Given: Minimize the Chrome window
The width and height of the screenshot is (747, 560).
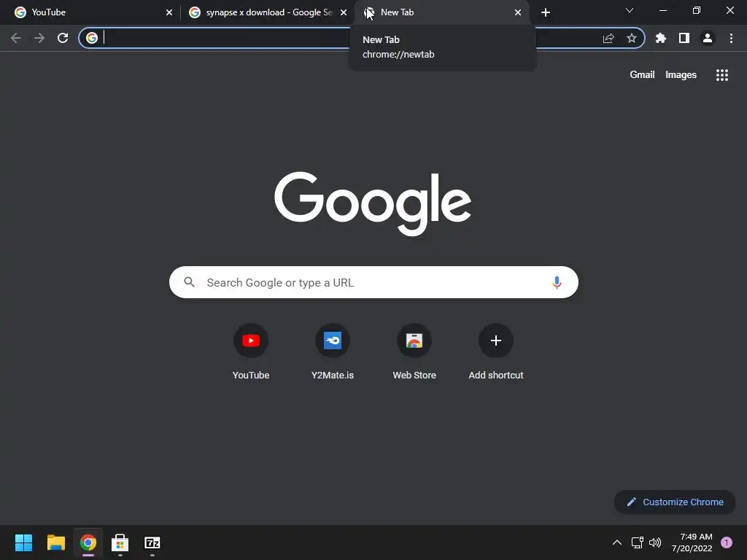Looking at the screenshot, I should [x=663, y=10].
